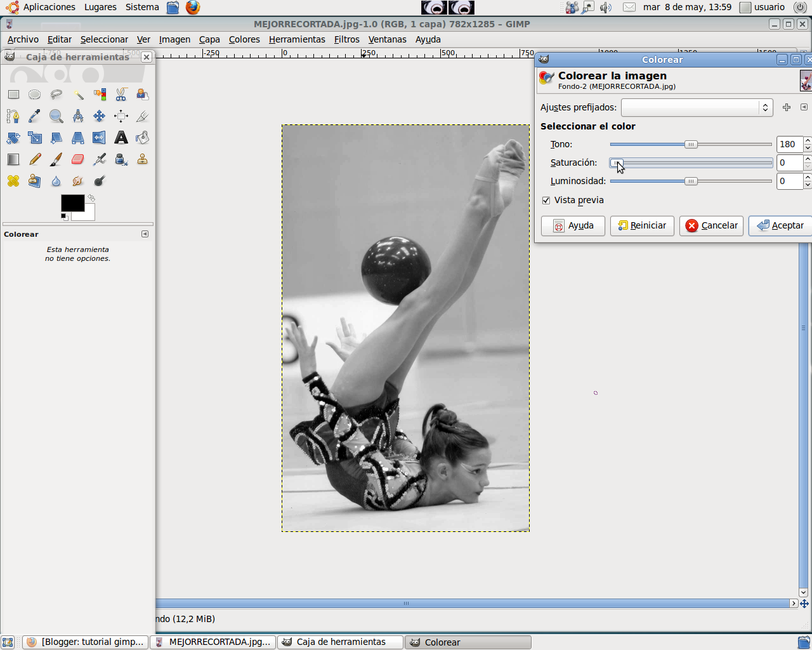Click the Luminosidad value input field
Image resolution: width=812 pixels, height=650 pixels.
click(790, 182)
